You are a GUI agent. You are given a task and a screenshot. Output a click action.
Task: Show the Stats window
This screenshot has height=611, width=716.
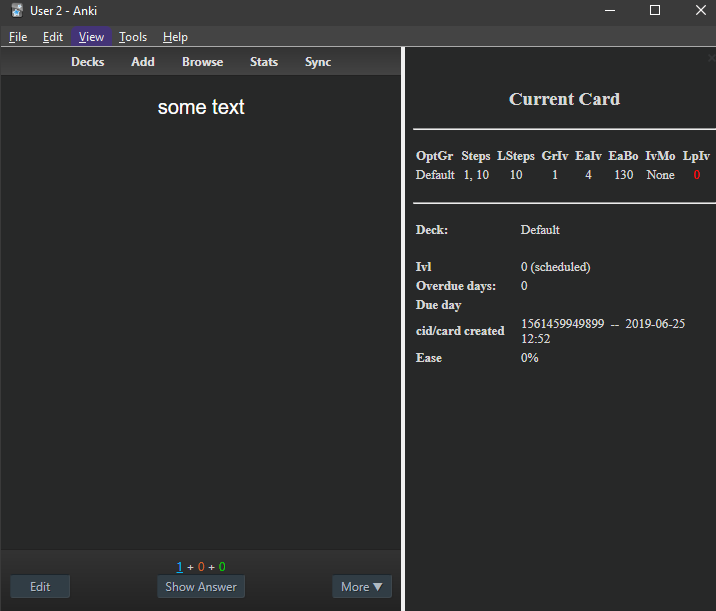pos(264,62)
